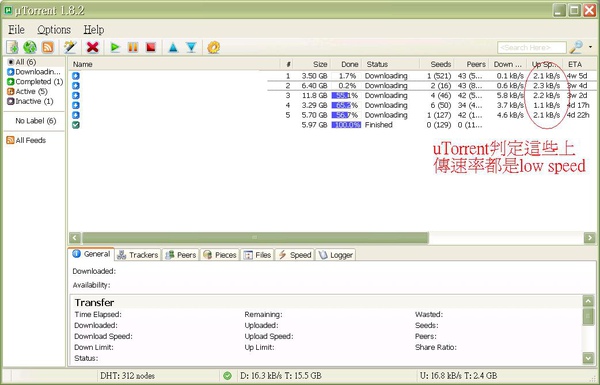Viewport: 600px width, 385px height.
Task: Click Add Torrent from URL icon
Action: (x=30, y=47)
